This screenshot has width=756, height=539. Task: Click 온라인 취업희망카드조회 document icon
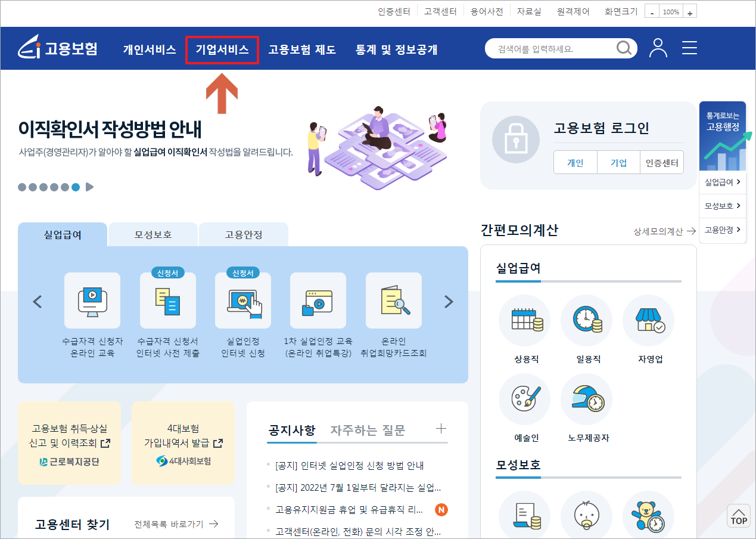point(393,301)
